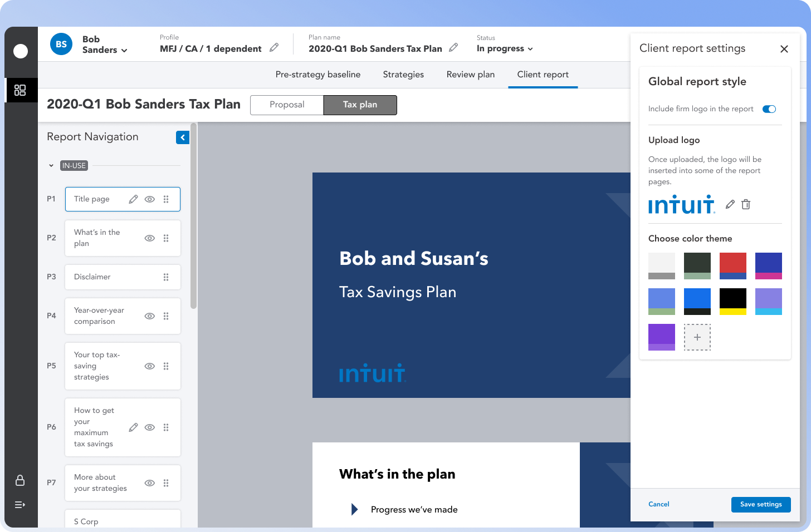This screenshot has height=532, width=811.
Task: Choose the bright blue and black theme
Action: click(697, 302)
